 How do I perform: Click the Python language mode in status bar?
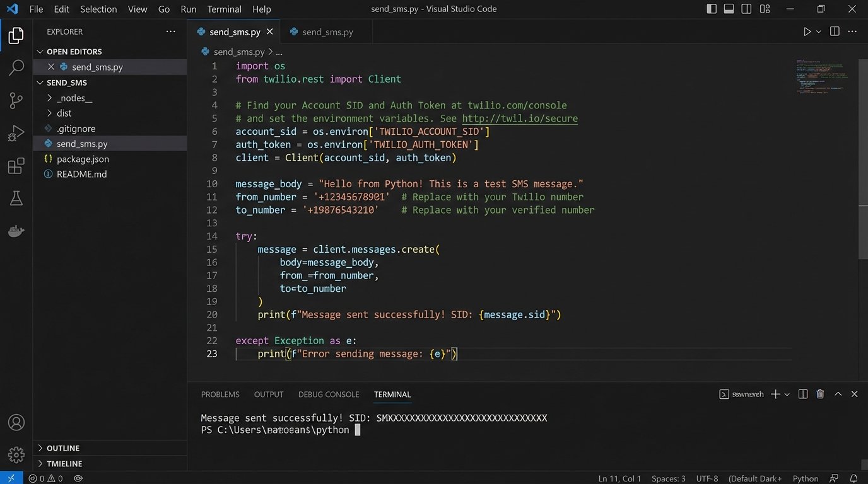point(806,478)
